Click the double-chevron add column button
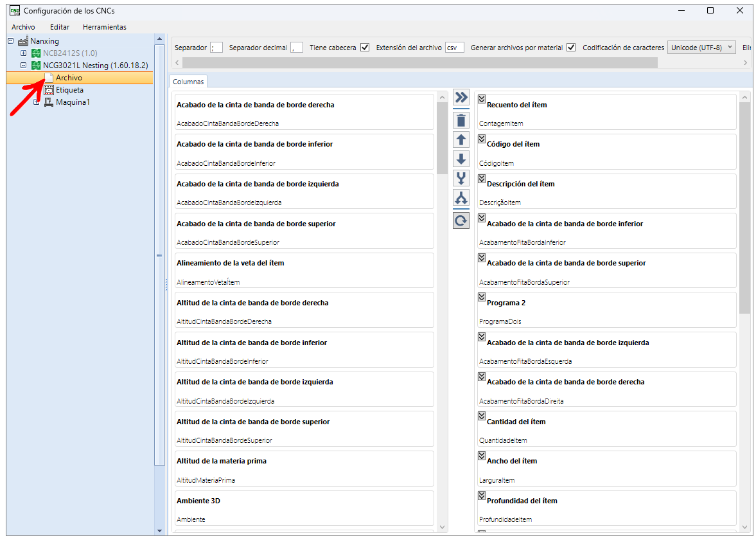Viewport: 756px width, 538px height. (x=461, y=98)
